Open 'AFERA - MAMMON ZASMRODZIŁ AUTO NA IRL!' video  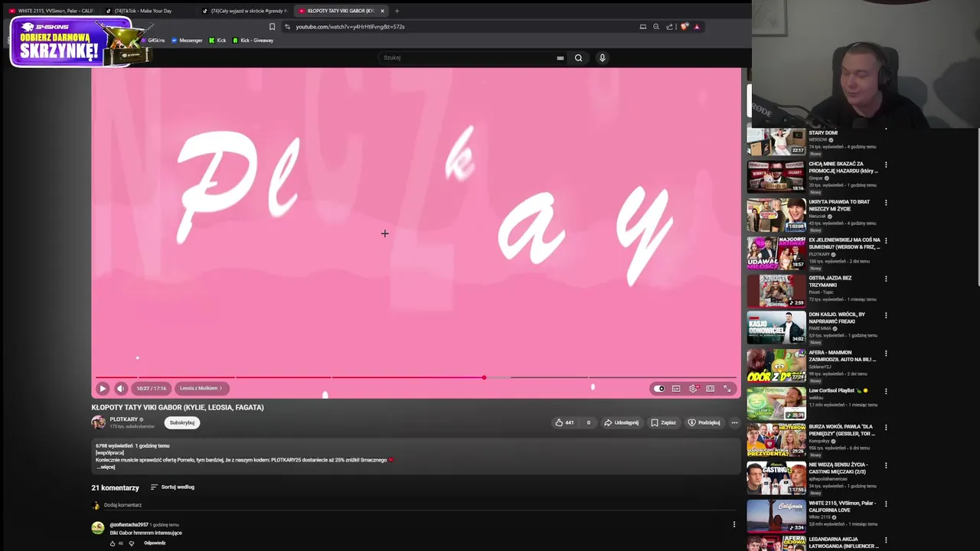pos(776,366)
